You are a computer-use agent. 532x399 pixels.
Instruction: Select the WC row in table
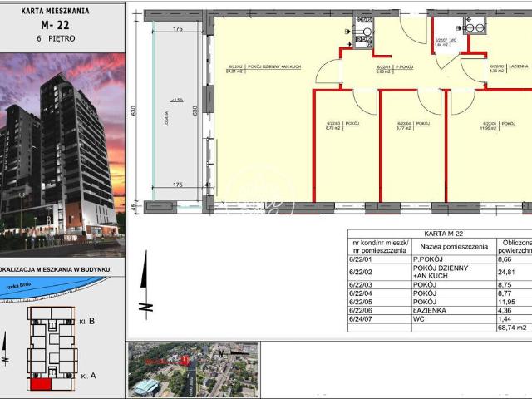coord(440,319)
